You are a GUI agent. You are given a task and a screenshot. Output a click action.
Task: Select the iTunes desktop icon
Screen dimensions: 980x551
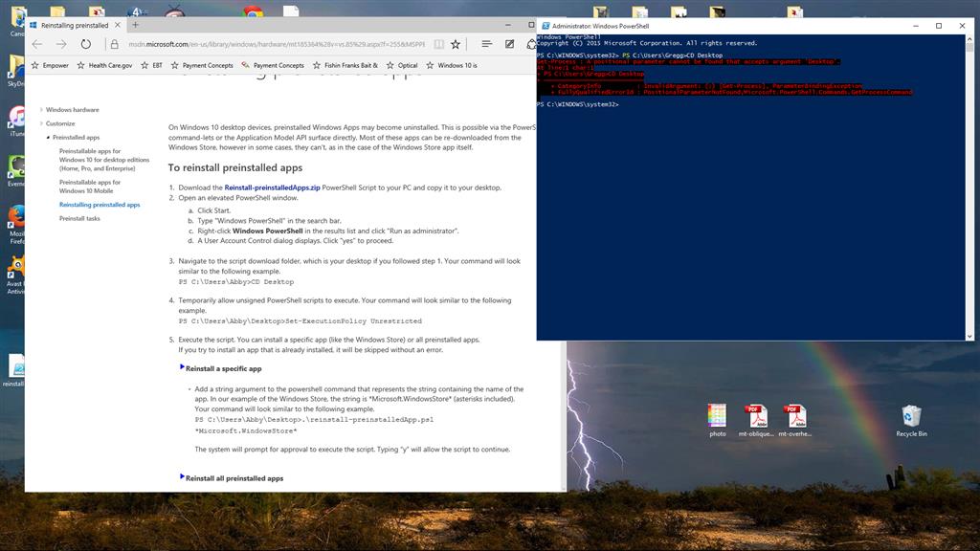coord(17,121)
